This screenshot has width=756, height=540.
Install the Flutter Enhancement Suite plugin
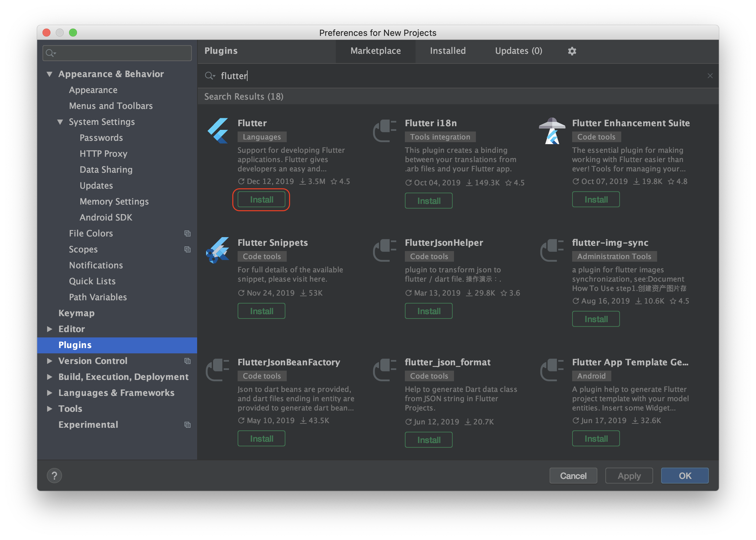click(596, 200)
